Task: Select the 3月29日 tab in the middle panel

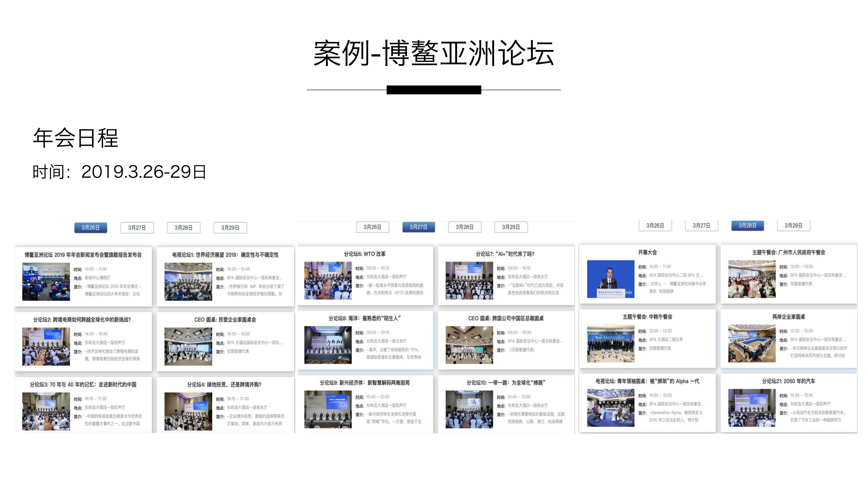Action: point(511,227)
